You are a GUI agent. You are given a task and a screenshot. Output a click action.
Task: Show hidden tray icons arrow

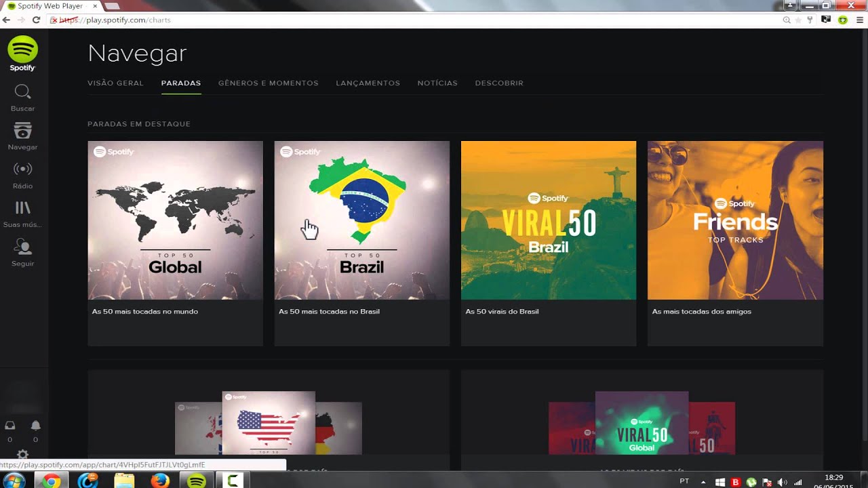click(x=703, y=482)
